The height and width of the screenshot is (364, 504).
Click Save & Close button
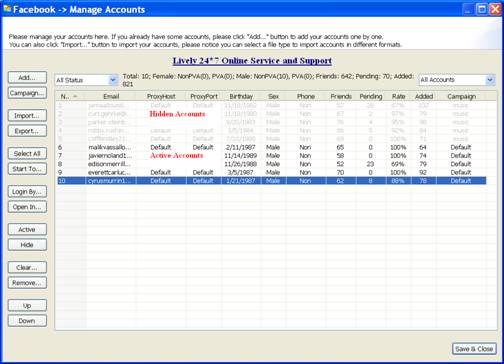click(x=474, y=349)
